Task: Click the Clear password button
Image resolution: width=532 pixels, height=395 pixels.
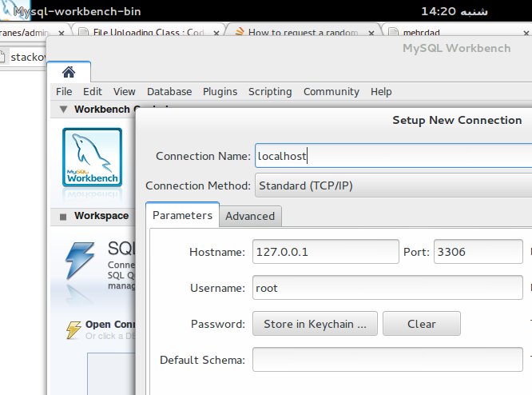Action: click(x=421, y=324)
